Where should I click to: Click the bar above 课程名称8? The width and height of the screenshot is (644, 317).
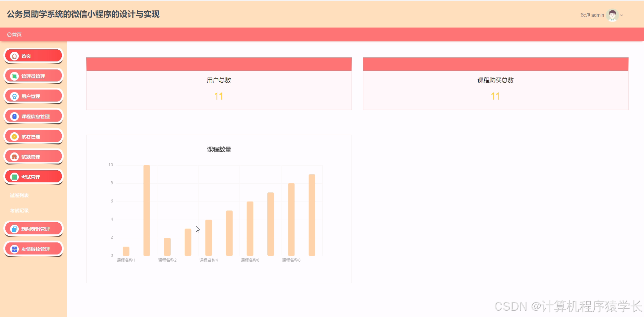point(291,220)
